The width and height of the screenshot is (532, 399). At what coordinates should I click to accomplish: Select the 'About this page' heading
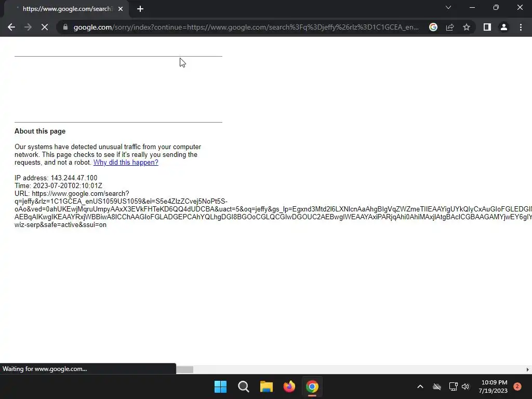click(x=40, y=131)
